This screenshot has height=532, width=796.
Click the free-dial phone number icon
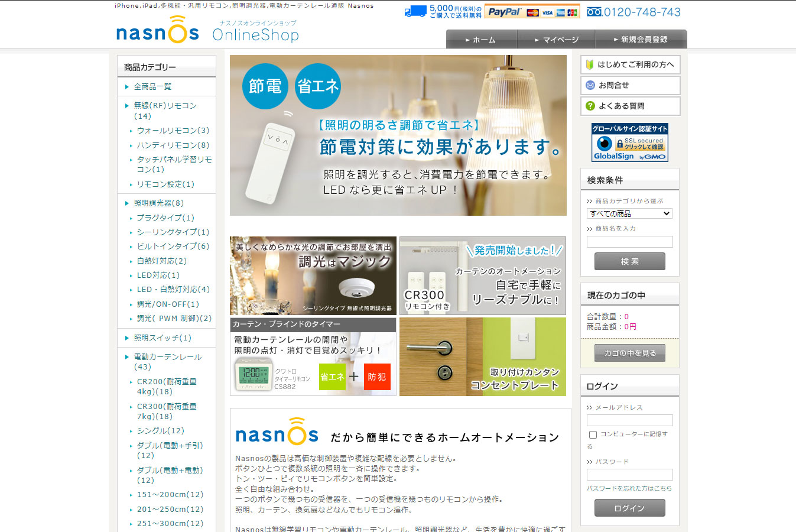pos(594,12)
